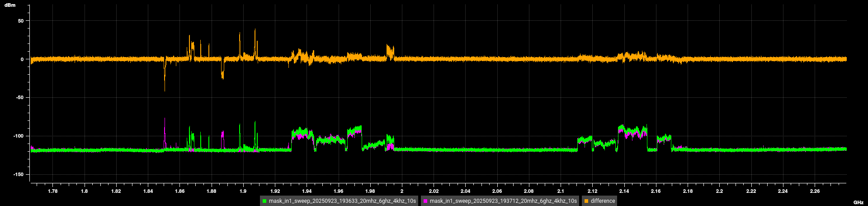Click the 0 value on y-axis
Viewport: 868px width, 206px height.
click(22, 59)
